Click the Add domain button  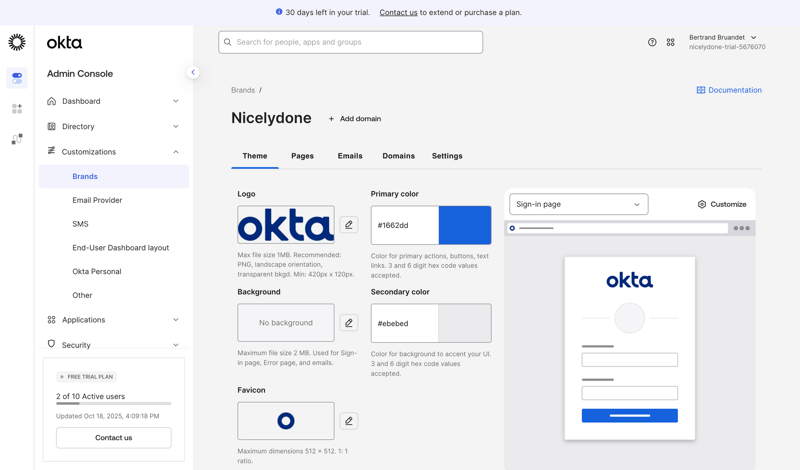coord(355,119)
